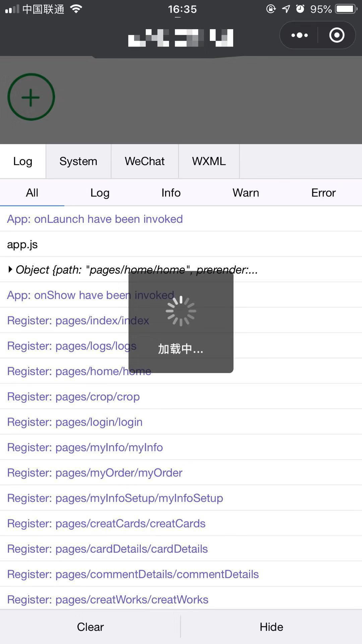Tap the green plus circle icon

coord(31,97)
